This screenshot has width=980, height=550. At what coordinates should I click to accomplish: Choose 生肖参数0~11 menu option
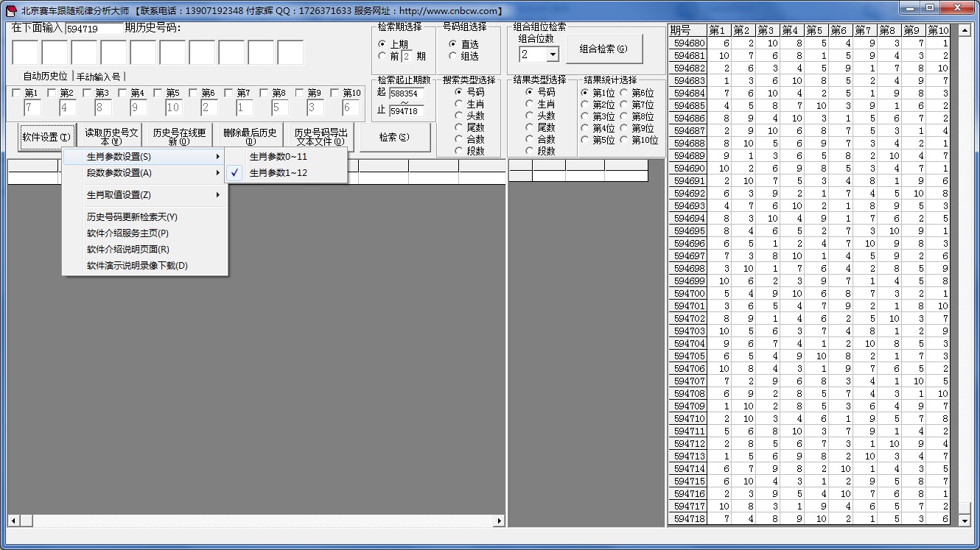(278, 157)
